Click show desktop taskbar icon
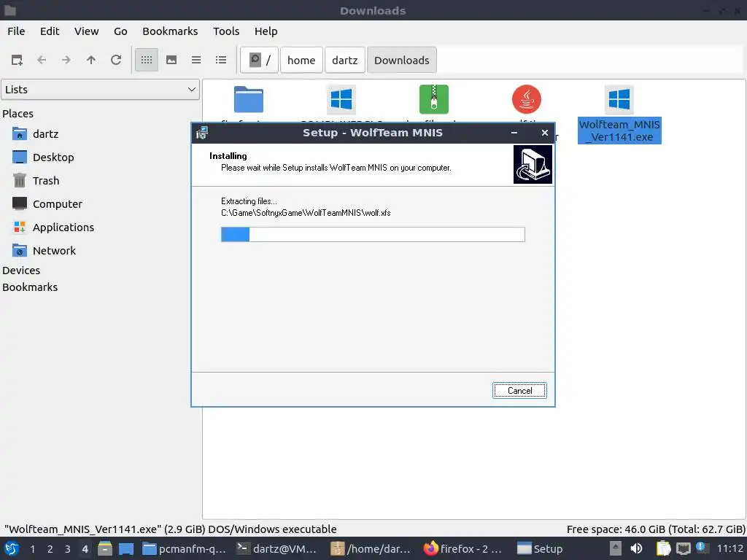747x560 pixels. [x=125, y=548]
